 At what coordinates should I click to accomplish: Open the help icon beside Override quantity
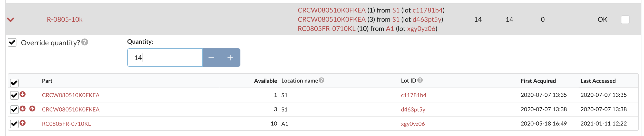pyautogui.click(x=85, y=42)
